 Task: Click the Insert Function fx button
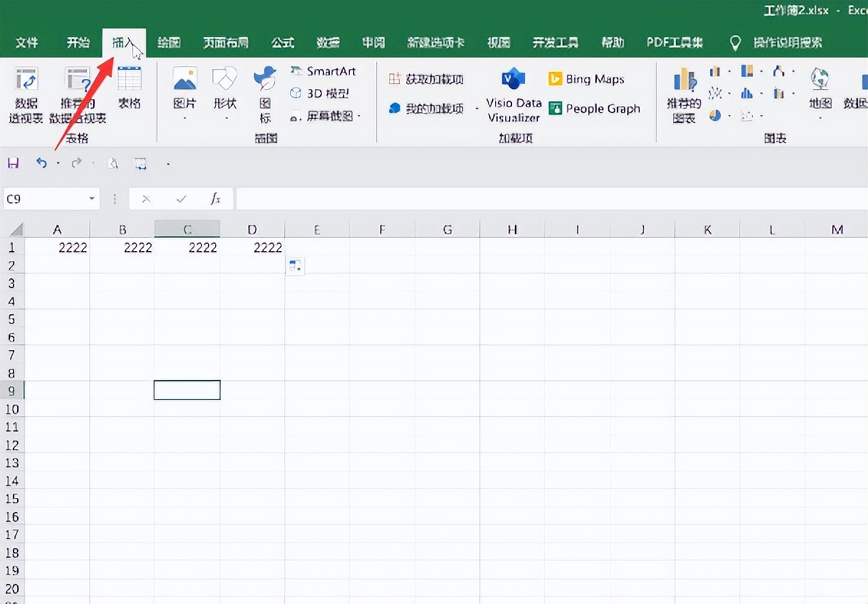(x=214, y=199)
